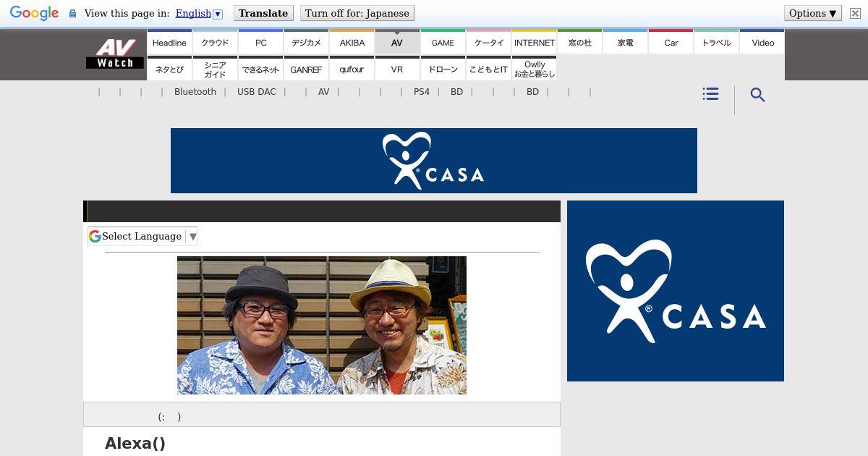Open the 家電 tab
This screenshot has width=868, height=456.
tap(625, 42)
